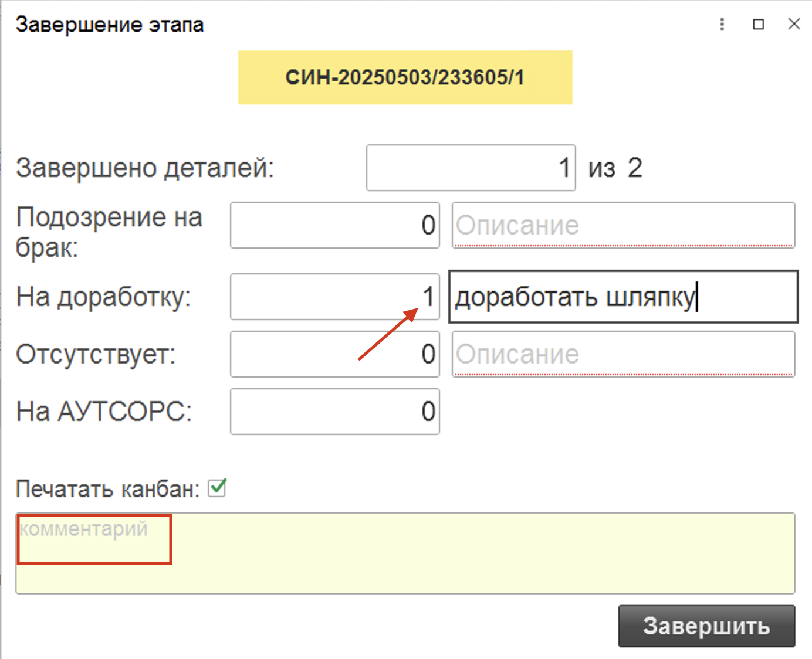Open the three-dot more options menu
Image resolution: width=812 pixels, height=659 pixels.
(x=722, y=24)
